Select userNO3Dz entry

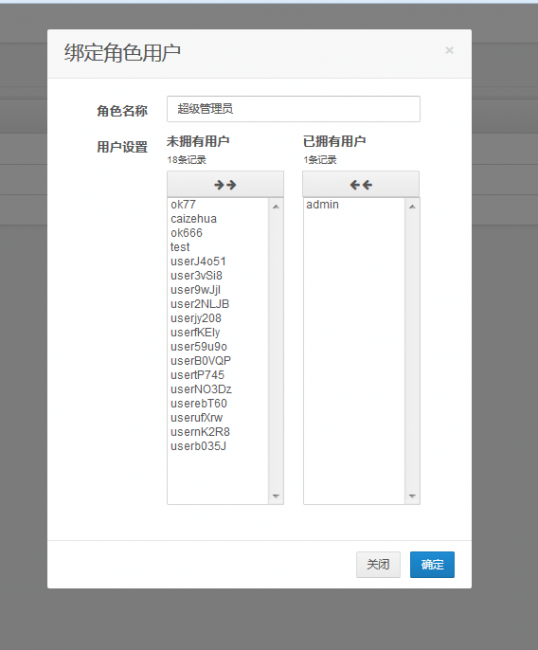coord(218,389)
